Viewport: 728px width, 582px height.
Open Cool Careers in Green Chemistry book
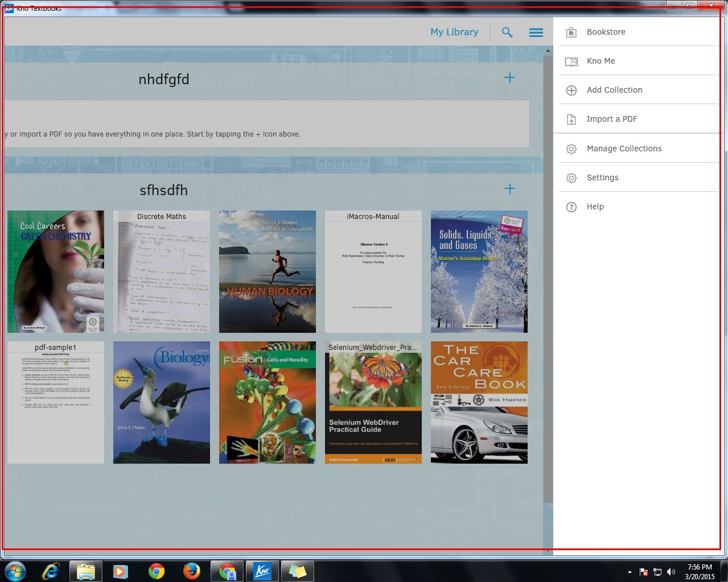click(56, 271)
